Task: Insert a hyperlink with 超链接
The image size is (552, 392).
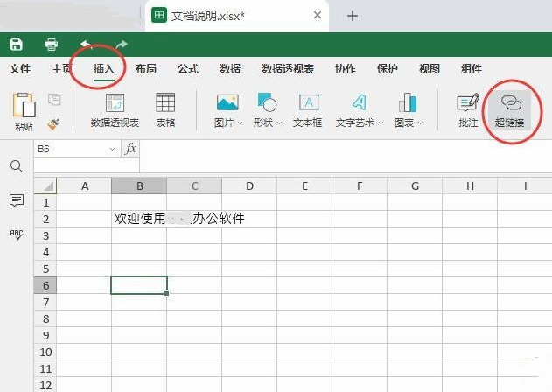Action: [x=510, y=110]
